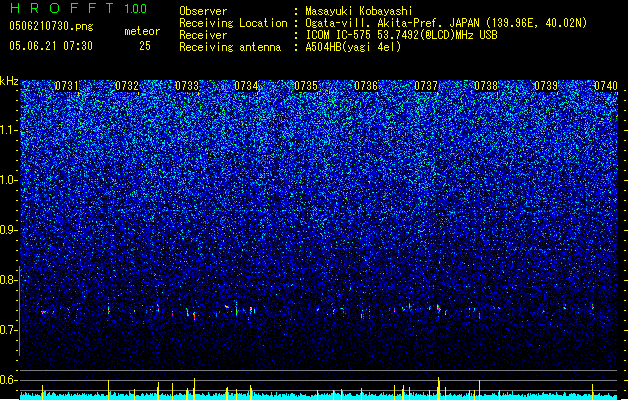Click the 0734 time marker

point(246,86)
